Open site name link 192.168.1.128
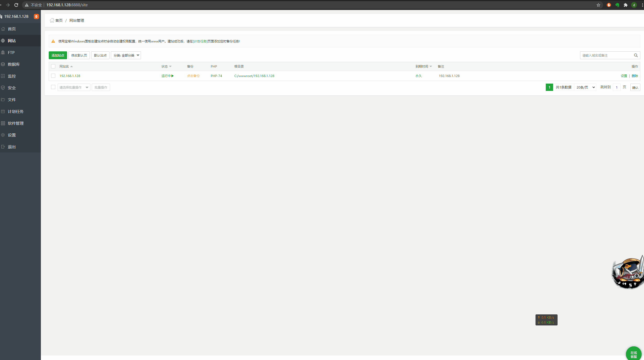Screen dimensions: 644x360 [x=70, y=76]
